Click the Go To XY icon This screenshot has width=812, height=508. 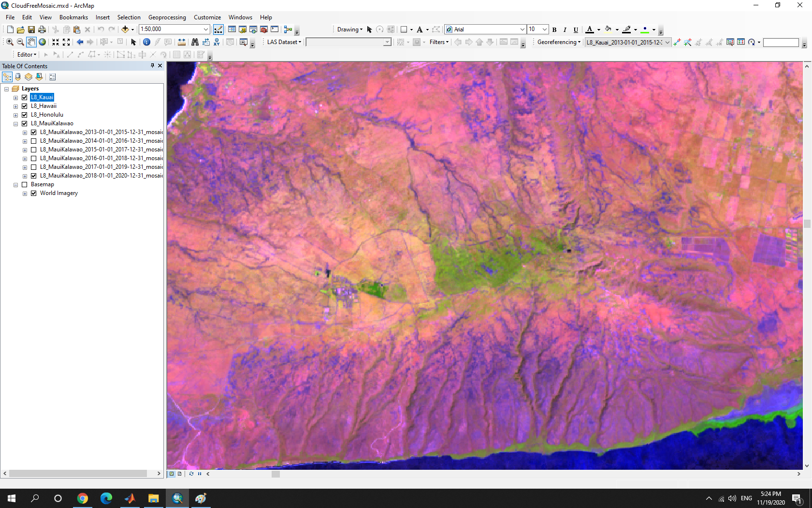pos(217,42)
